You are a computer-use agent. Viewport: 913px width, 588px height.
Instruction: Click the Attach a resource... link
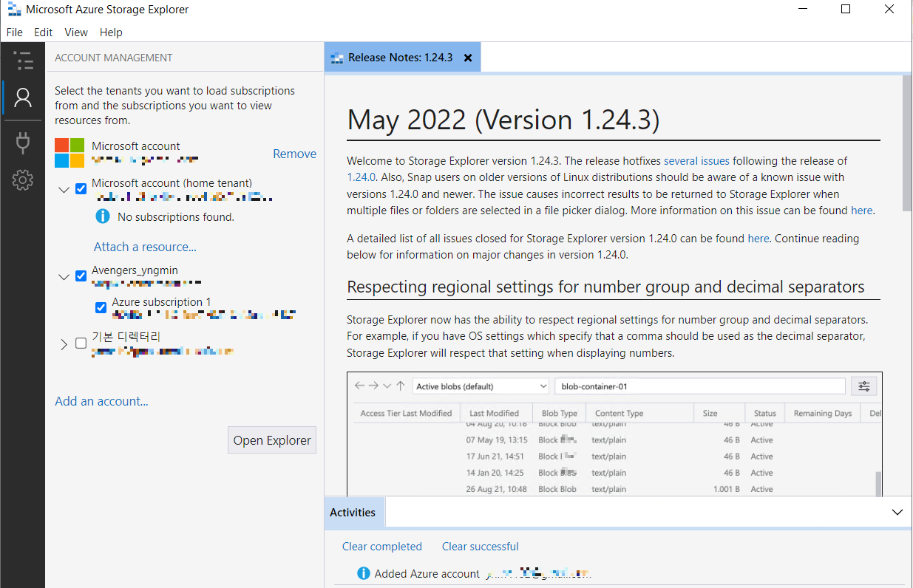tap(145, 247)
